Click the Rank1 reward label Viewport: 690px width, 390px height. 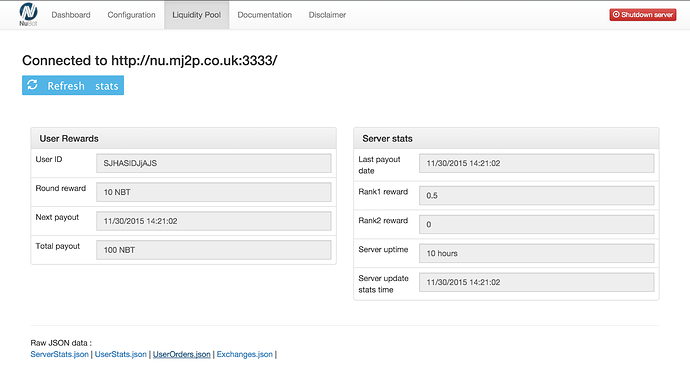(x=383, y=192)
